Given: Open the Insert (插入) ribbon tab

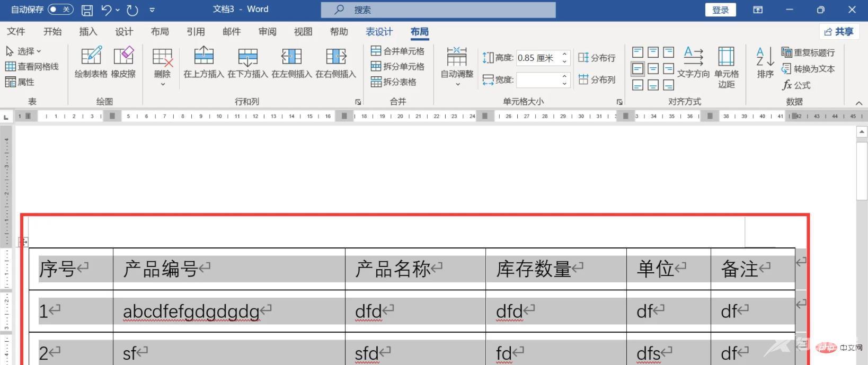Looking at the screenshot, I should [88, 32].
